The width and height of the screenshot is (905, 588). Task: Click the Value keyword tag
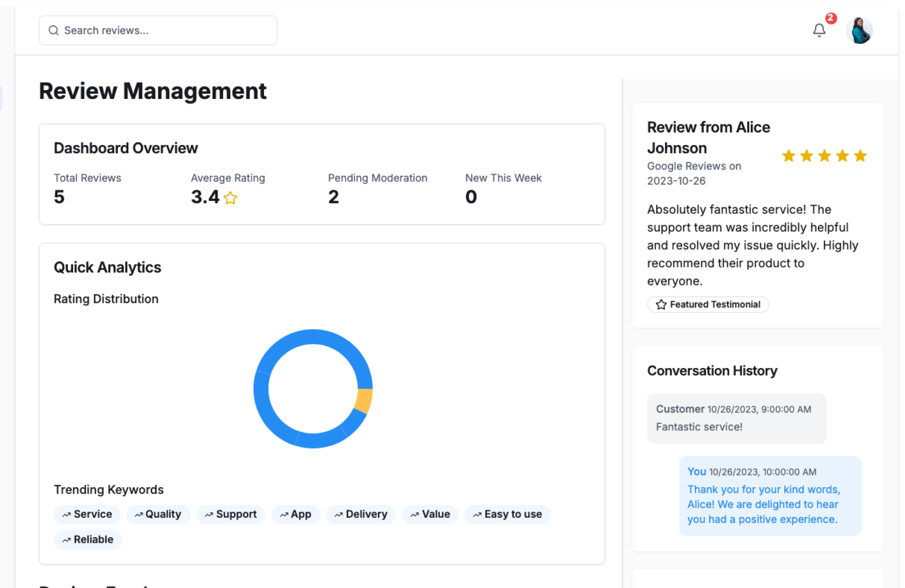pyautogui.click(x=430, y=514)
